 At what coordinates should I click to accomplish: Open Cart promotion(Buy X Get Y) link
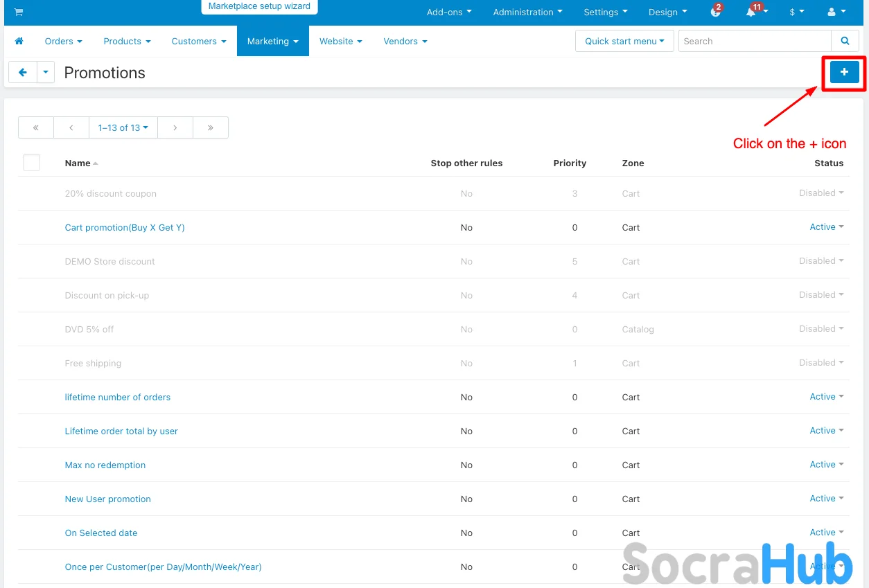pyautogui.click(x=125, y=227)
